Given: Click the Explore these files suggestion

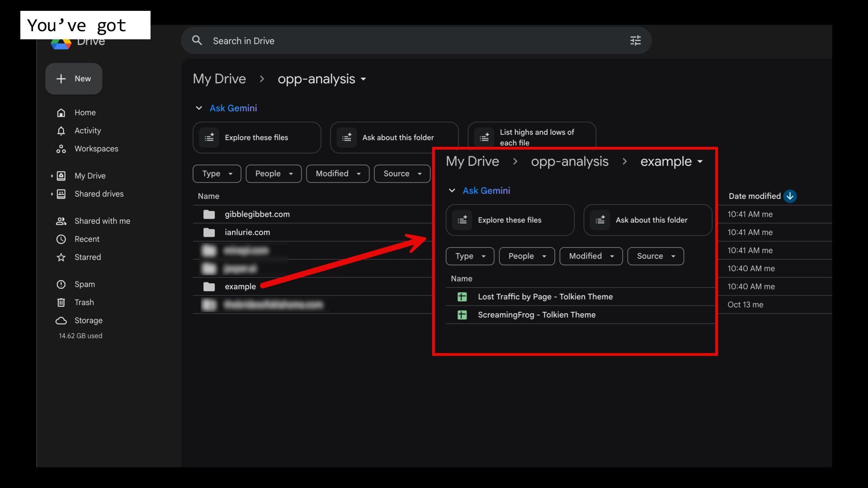Looking at the screenshot, I should (x=257, y=137).
